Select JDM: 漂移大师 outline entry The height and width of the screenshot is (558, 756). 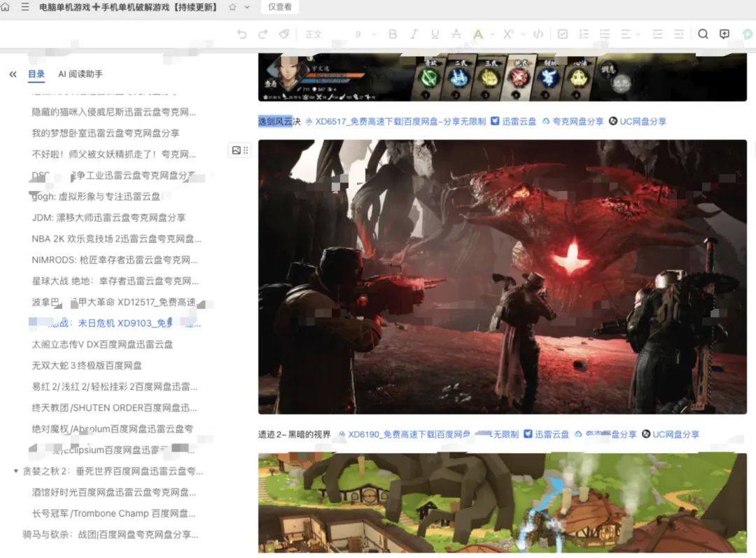point(108,218)
